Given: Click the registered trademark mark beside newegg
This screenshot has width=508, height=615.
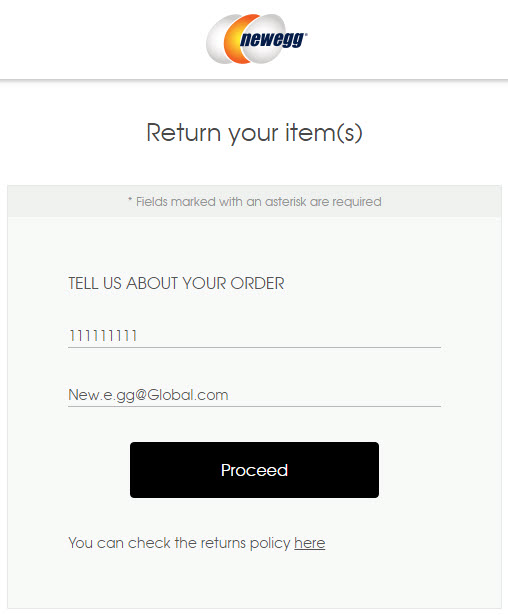Looking at the screenshot, I should pos(306,34).
